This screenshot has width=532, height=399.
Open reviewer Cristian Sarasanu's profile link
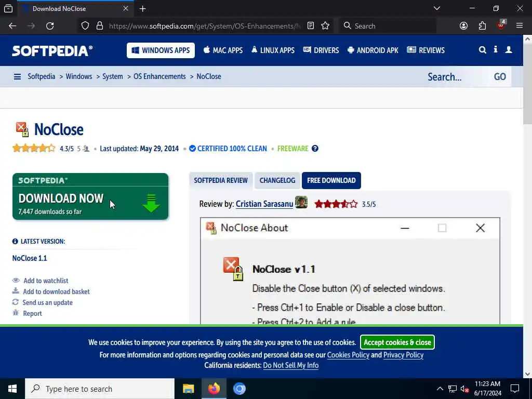(x=264, y=204)
